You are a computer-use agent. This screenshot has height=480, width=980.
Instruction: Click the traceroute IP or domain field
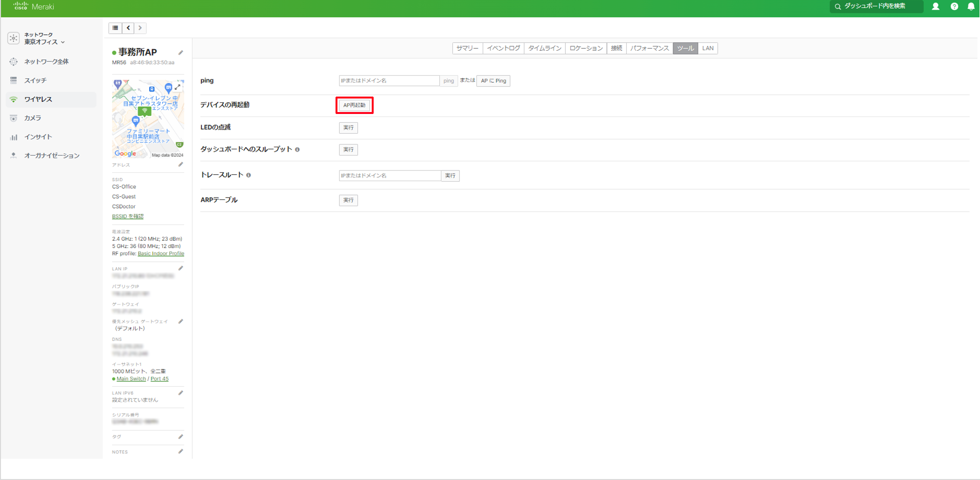pyautogui.click(x=390, y=176)
